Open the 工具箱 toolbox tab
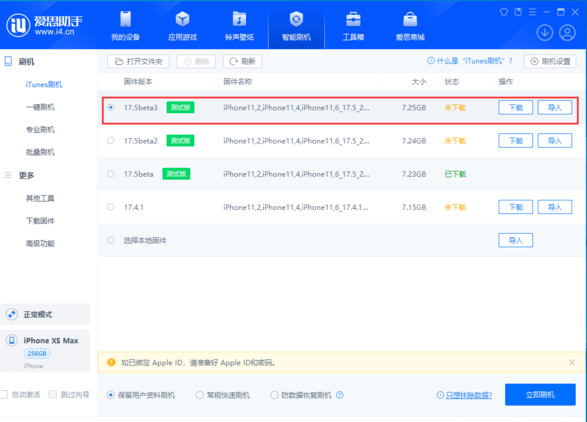The height and width of the screenshot is (422, 587). pos(353,26)
